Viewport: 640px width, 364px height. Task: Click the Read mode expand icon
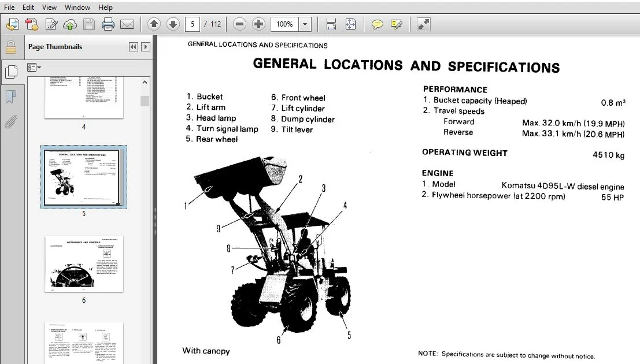pyautogui.click(x=423, y=24)
